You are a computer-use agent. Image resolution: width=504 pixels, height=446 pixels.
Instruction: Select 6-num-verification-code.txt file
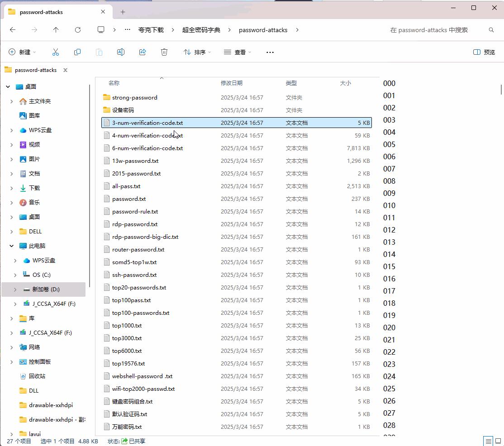click(x=237, y=148)
